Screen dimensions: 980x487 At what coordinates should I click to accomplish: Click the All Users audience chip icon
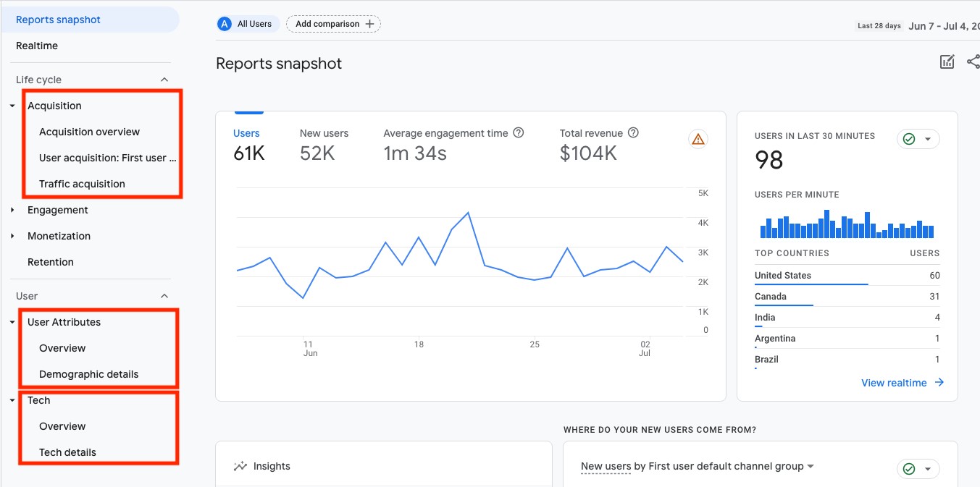tap(224, 23)
